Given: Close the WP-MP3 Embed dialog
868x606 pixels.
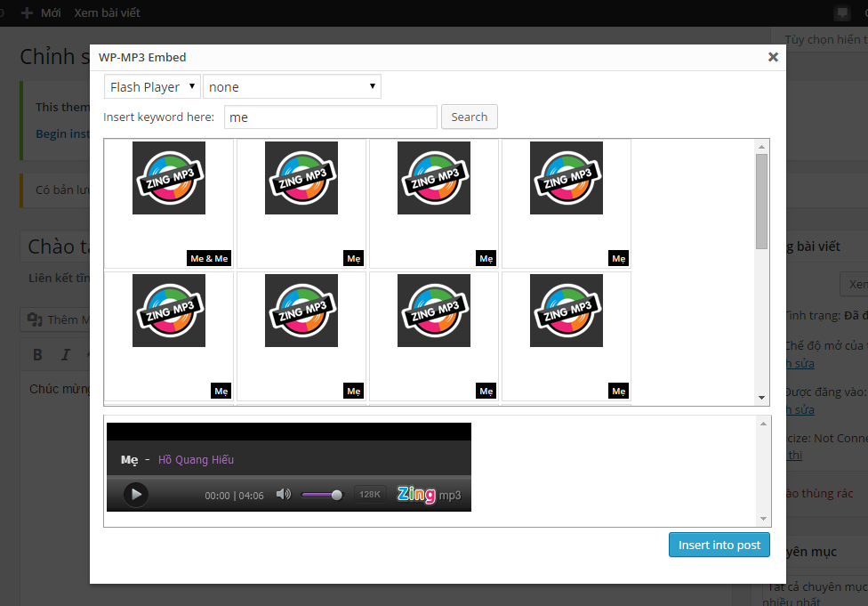Looking at the screenshot, I should (773, 57).
